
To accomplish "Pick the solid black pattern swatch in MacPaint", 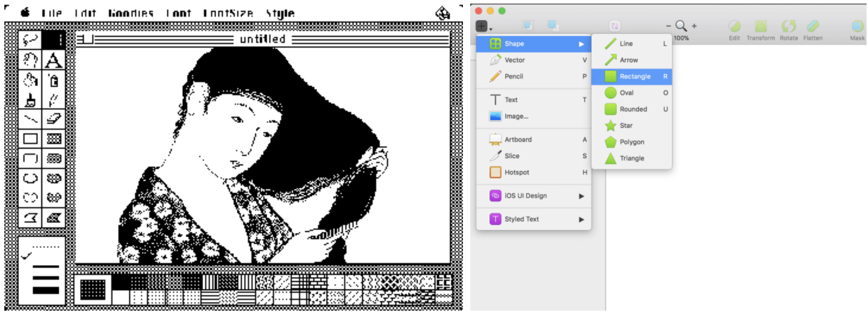I will click(x=120, y=283).
